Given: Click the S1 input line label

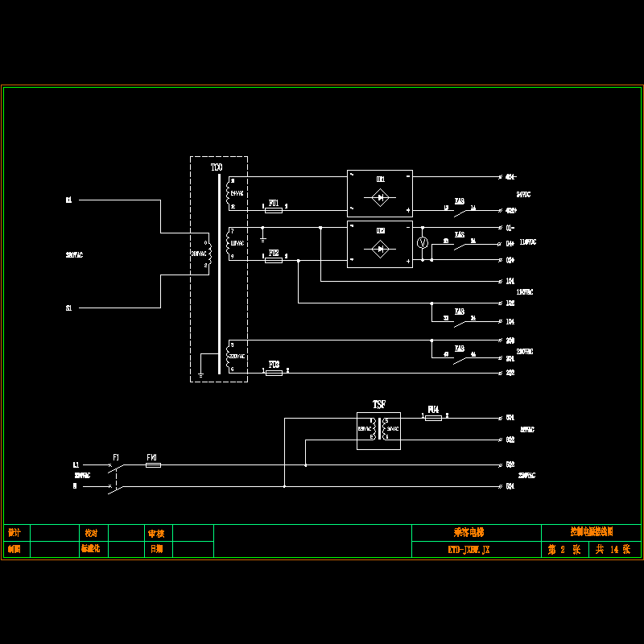Looking at the screenshot, I should click(69, 308).
